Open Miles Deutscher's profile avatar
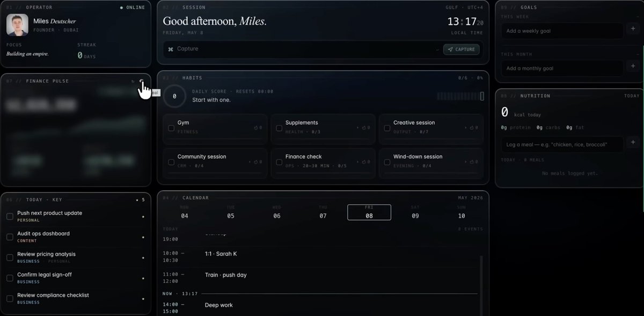This screenshot has height=316, width=644. [x=17, y=25]
